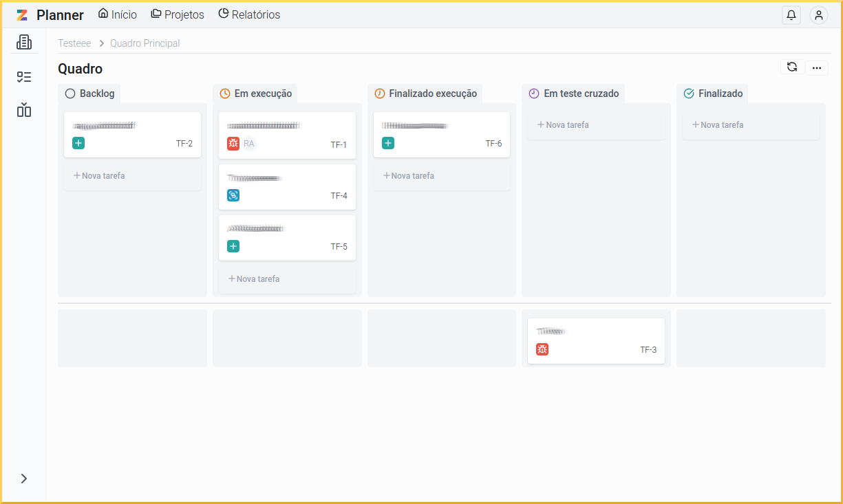
Task: Click the user profile avatar icon
Action: click(818, 15)
